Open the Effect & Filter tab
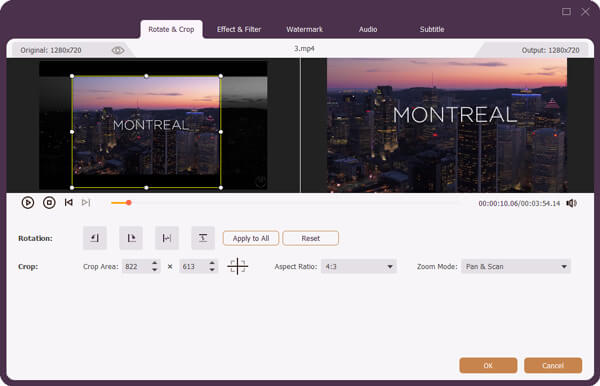 pyautogui.click(x=239, y=29)
